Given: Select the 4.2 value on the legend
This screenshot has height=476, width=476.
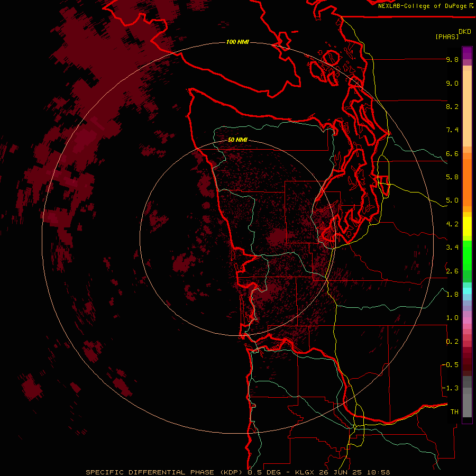Looking at the screenshot, I should 452,224.
